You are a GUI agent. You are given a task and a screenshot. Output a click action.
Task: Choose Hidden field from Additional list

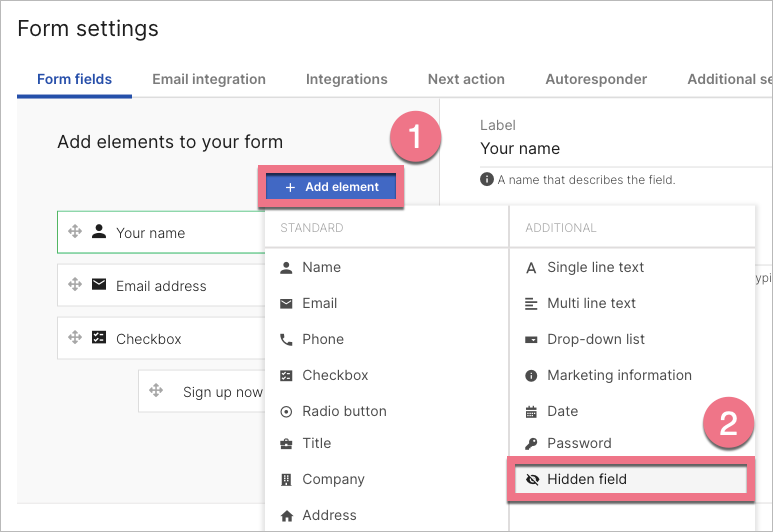coord(587,479)
